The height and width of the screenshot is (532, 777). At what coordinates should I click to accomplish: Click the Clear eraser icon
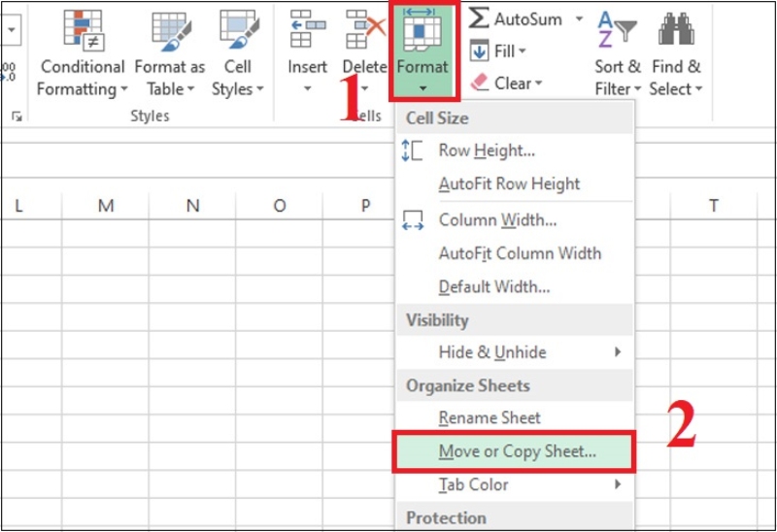pos(479,83)
